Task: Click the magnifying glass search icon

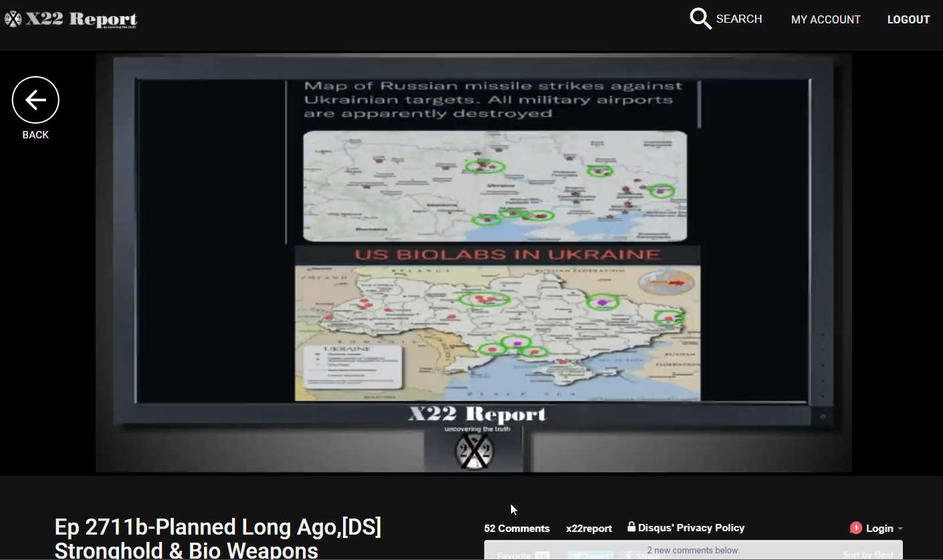Action: tap(700, 19)
